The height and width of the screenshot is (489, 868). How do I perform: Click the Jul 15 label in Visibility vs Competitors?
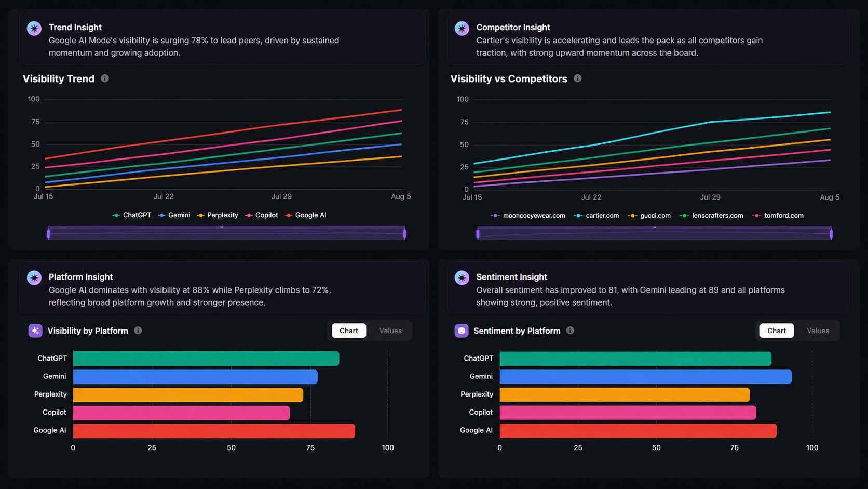coord(472,197)
